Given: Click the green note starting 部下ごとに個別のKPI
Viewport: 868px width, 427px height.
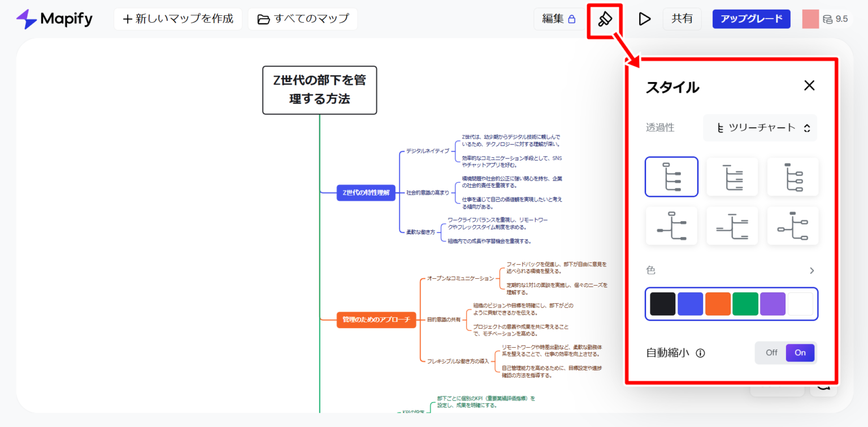Looking at the screenshot, I should (486, 402).
